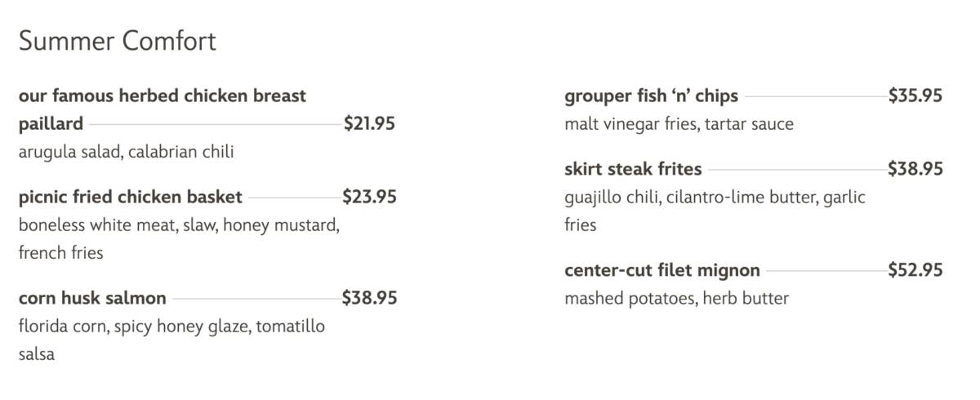
Task: Click the Summer Comfort section heading
Action: [117, 41]
